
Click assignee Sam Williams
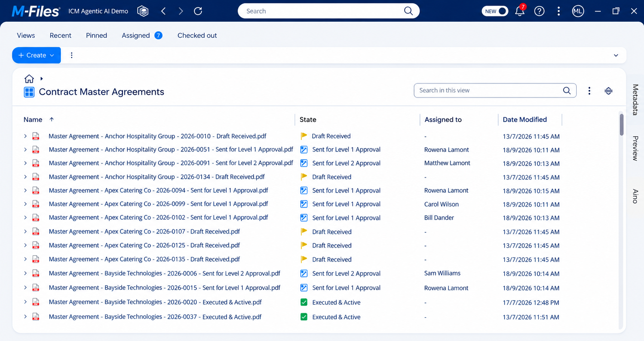[442, 273]
